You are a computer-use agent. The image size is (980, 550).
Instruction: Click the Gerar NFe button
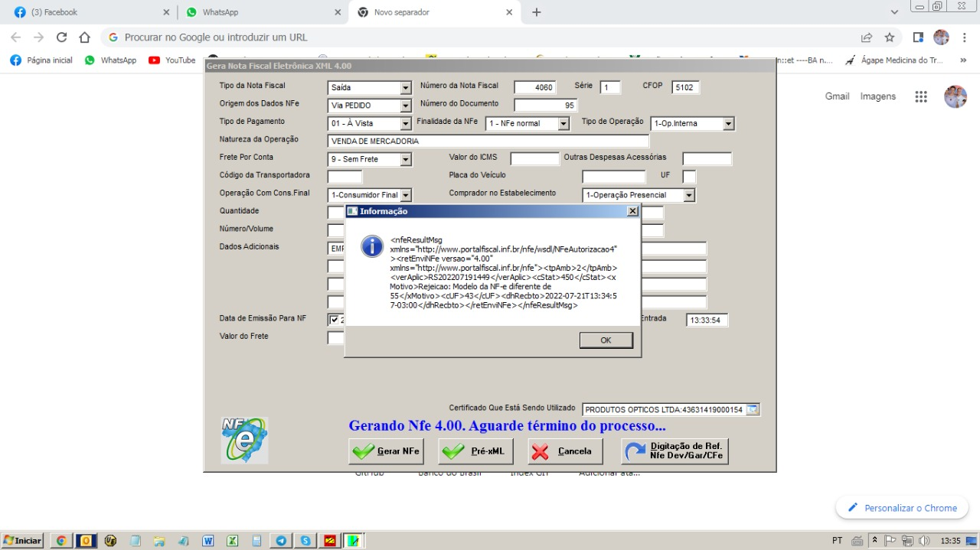[386, 451]
